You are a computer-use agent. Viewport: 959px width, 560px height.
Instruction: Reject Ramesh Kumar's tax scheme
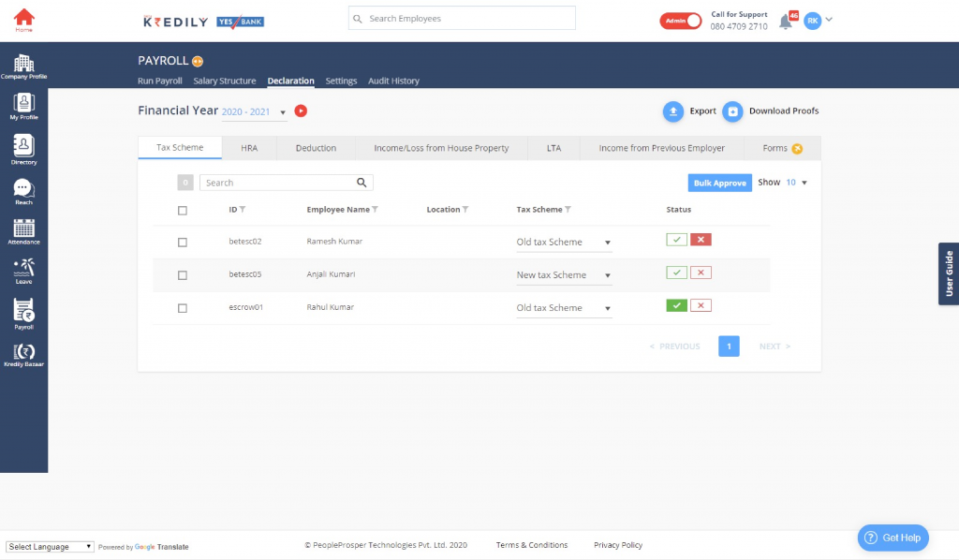(x=701, y=240)
